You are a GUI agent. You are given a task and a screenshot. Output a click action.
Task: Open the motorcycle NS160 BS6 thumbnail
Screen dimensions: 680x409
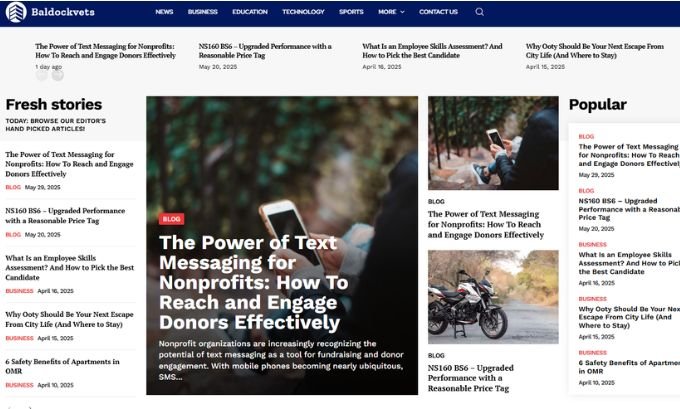tap(493, 297)
